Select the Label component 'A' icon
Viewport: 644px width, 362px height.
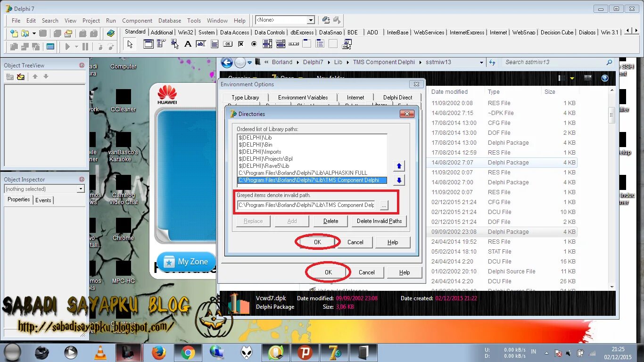[x=188, y=44]
